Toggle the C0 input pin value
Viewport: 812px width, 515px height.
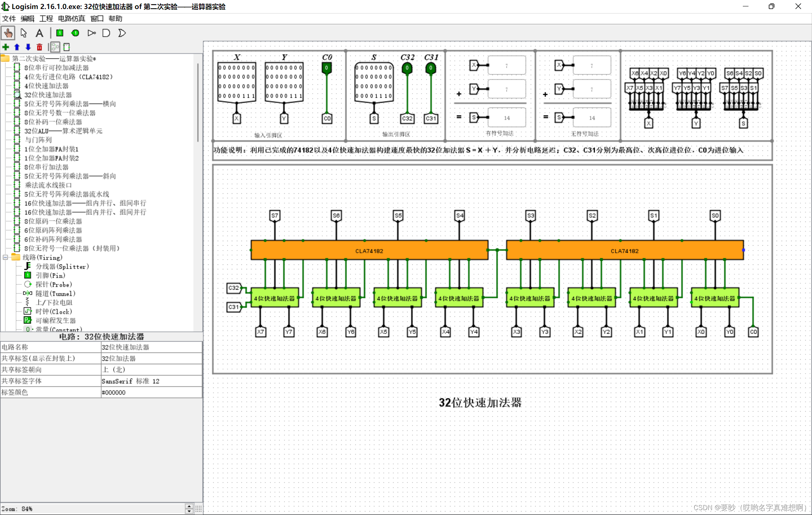[x=327, y=68]
